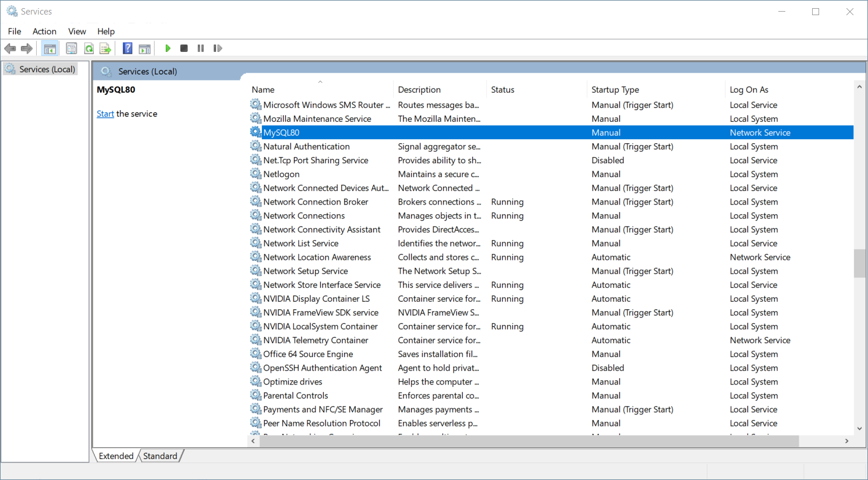The image size is (868, 480).
Task: Click the Stop Service square icon
Action: click(x=184, y=48)
